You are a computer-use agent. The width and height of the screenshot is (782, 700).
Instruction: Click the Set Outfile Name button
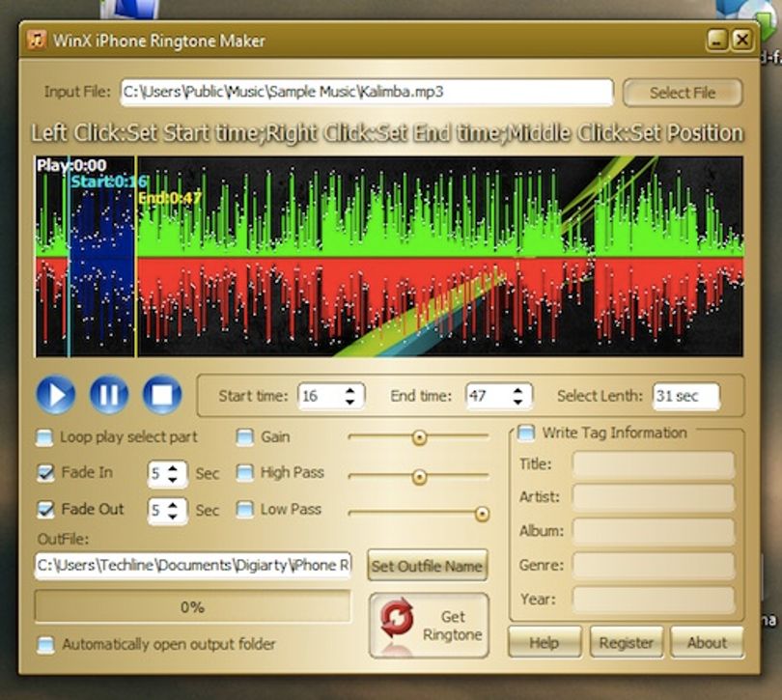click(427, 566)
